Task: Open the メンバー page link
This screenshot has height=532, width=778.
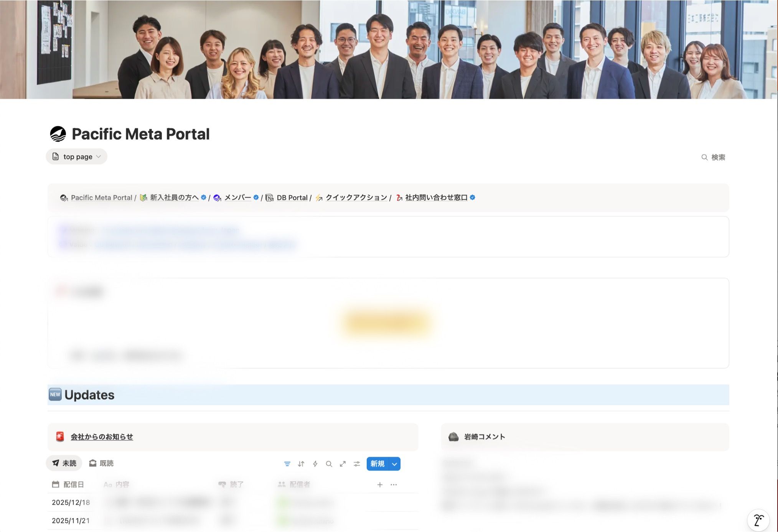Action: [237, 198]
